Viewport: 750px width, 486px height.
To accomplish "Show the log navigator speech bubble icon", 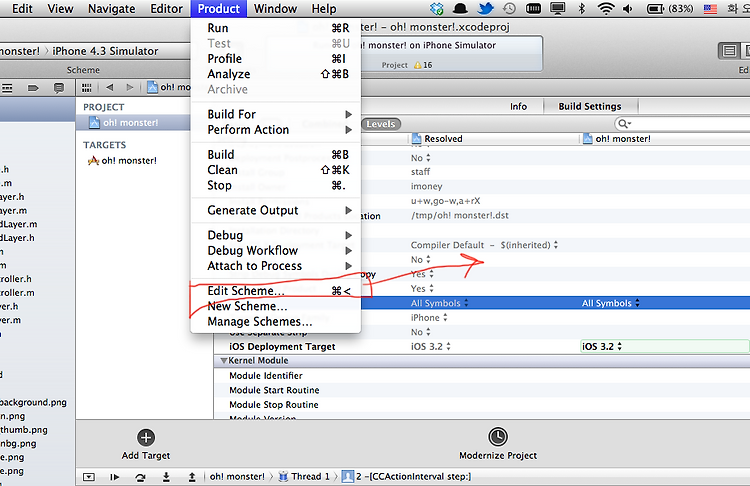I will [x=59, y=88].
